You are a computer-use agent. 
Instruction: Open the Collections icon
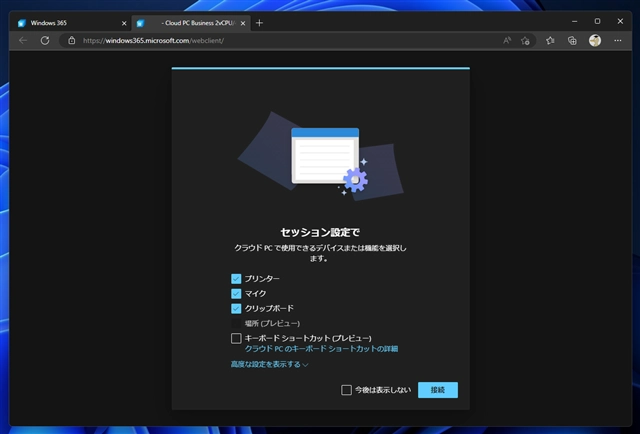click(572, 40)
